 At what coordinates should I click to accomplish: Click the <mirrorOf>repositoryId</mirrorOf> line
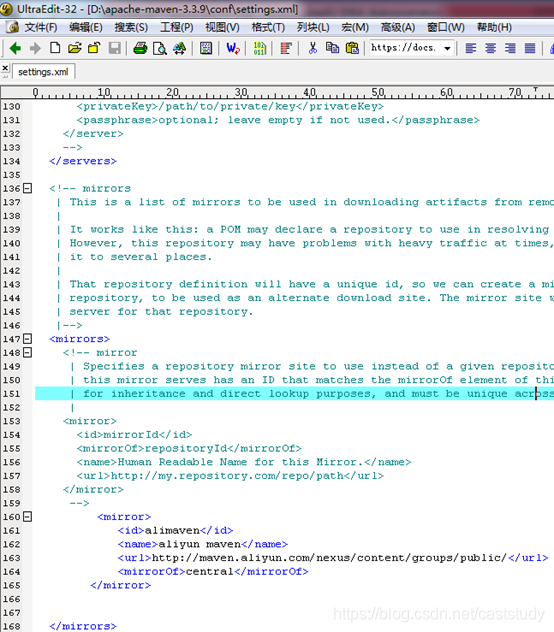[189, 449]
